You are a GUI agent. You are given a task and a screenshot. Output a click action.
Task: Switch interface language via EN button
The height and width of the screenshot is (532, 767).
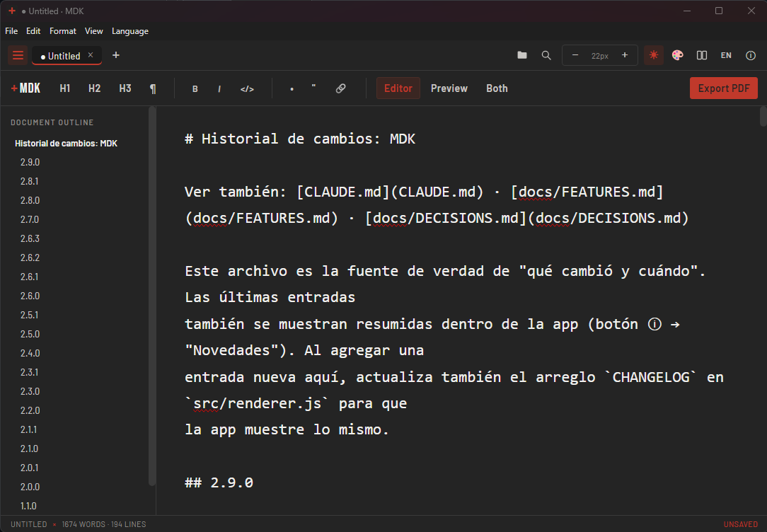click(726, 55)
